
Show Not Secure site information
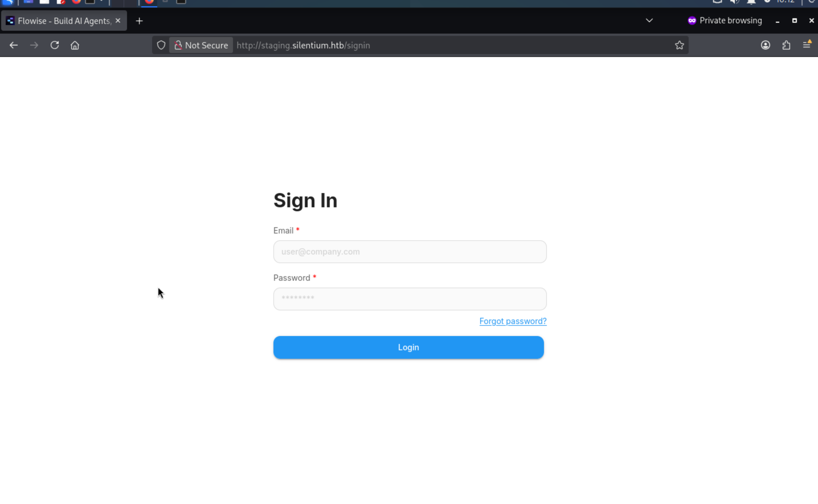(201, 45)
